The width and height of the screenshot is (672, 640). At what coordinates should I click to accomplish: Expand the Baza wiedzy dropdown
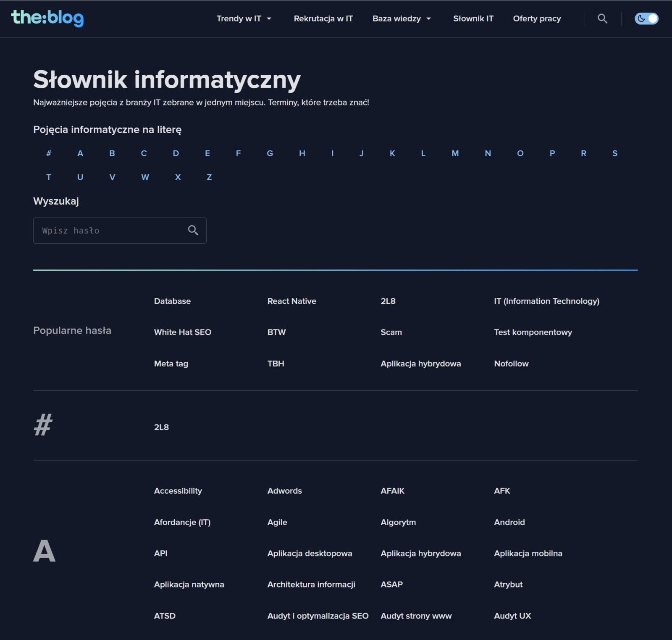401,18
